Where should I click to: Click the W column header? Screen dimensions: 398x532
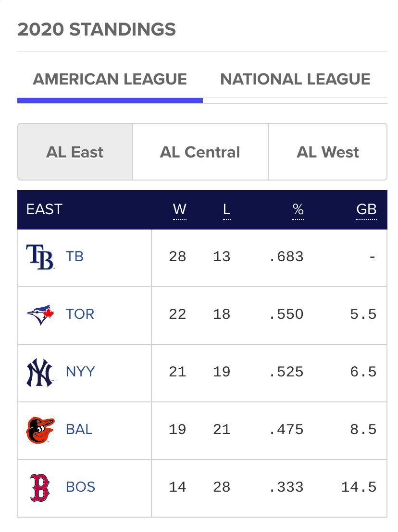point(179,209)
